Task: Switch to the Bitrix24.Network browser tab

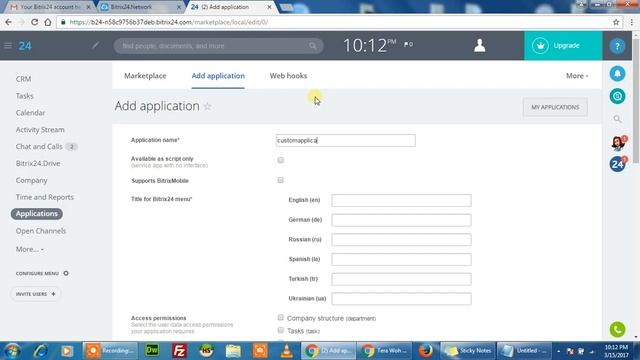Action: [x=140, y=7]
